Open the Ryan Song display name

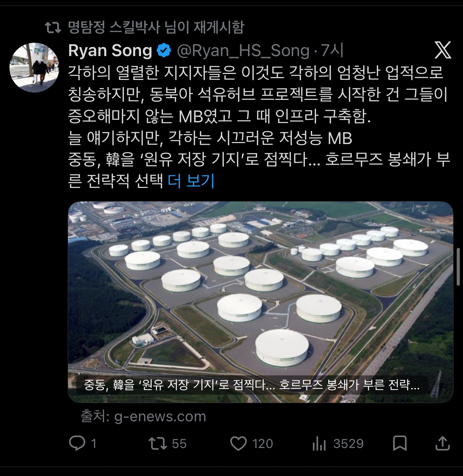coord(110,50)
